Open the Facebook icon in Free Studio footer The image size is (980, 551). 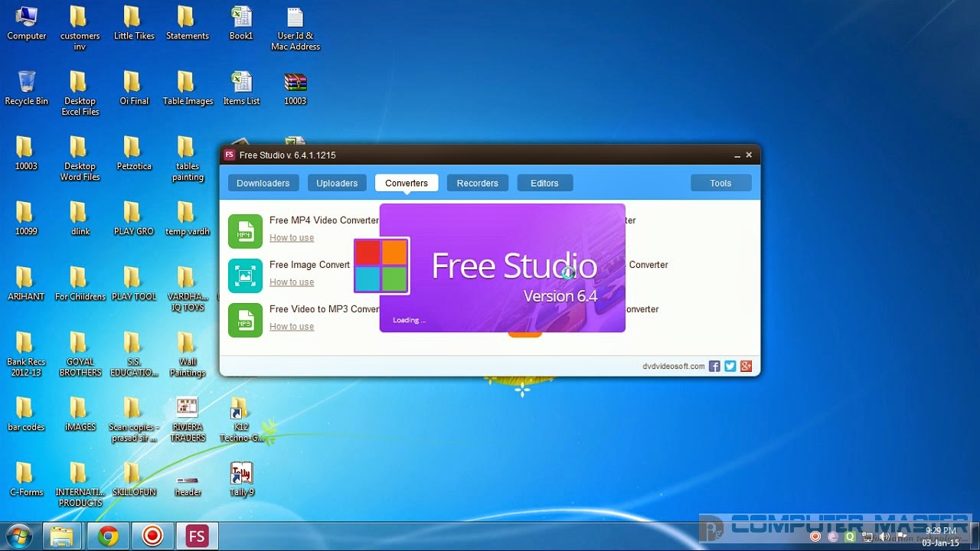coord(714,366)
